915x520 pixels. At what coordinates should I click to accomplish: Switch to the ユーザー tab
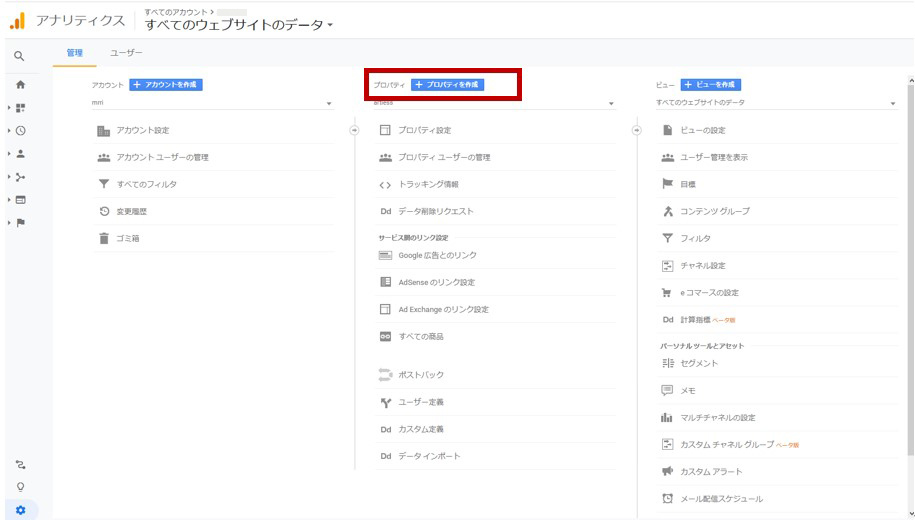point(126,53)
